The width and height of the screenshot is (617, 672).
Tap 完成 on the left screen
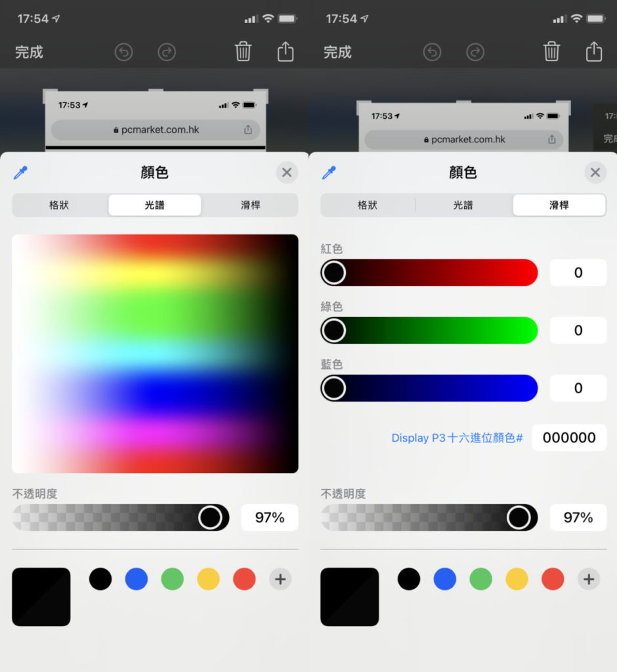point(29,52)
